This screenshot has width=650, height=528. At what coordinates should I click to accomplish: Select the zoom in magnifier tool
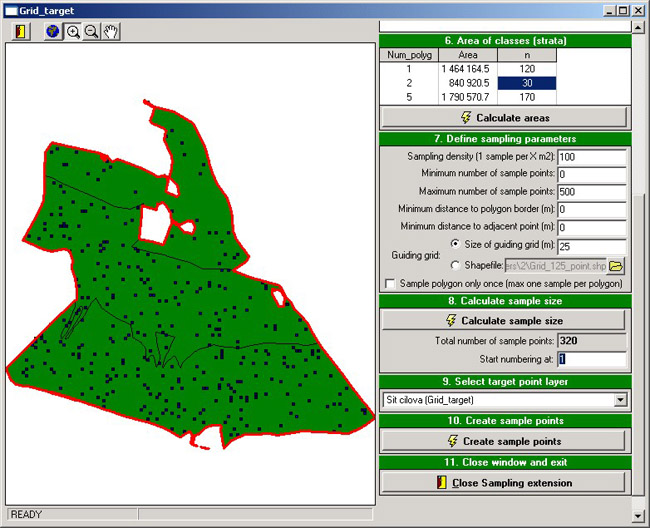pos(73,31)
